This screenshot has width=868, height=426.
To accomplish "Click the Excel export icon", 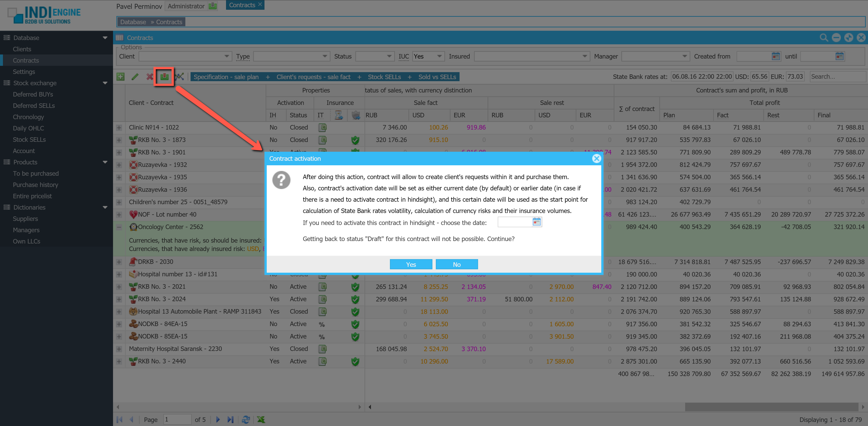I will click(261, 419).
